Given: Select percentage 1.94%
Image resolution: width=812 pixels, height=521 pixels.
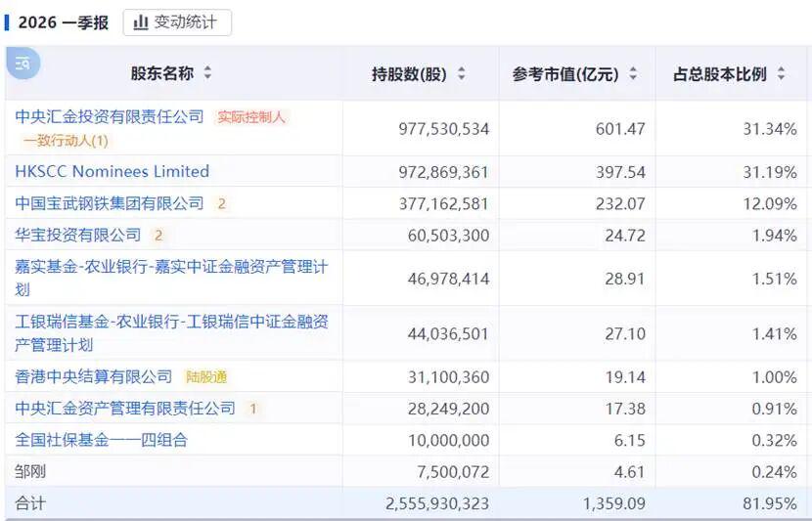Looking at the screenshot, I should (775, 236).
